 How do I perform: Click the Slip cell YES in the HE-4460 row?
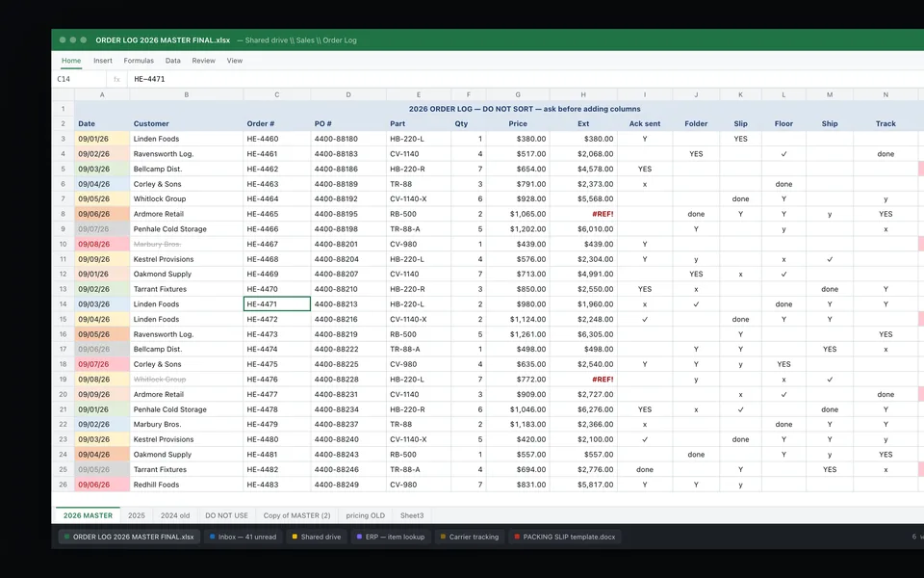click(x=741, y=139)
